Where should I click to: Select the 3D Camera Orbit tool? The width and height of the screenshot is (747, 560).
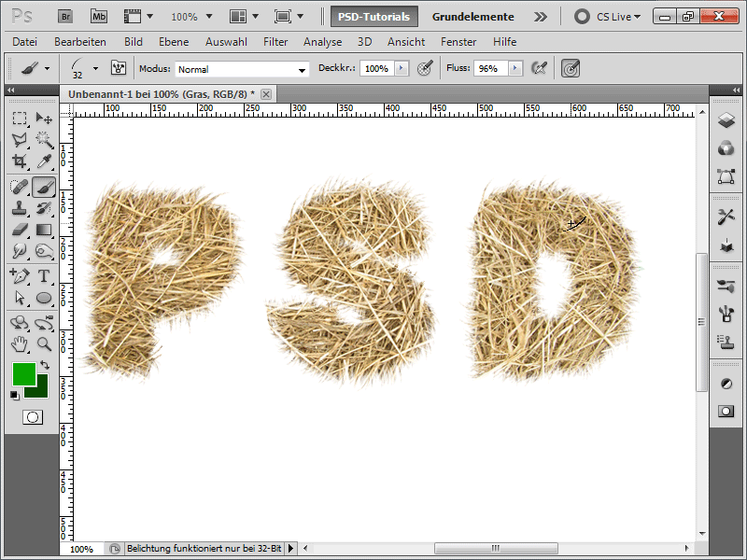pyautogui.click(x=44, y=323)
